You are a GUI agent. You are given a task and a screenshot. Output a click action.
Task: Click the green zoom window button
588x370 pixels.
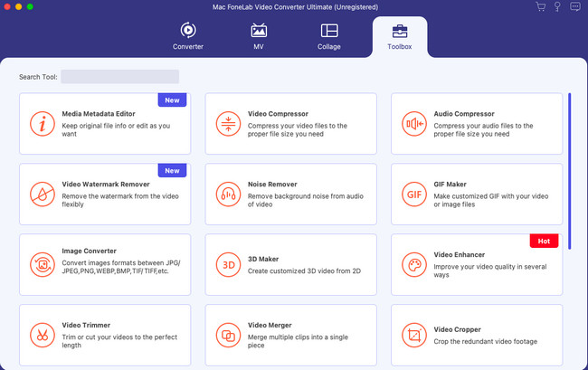click(x=30, y=6)
